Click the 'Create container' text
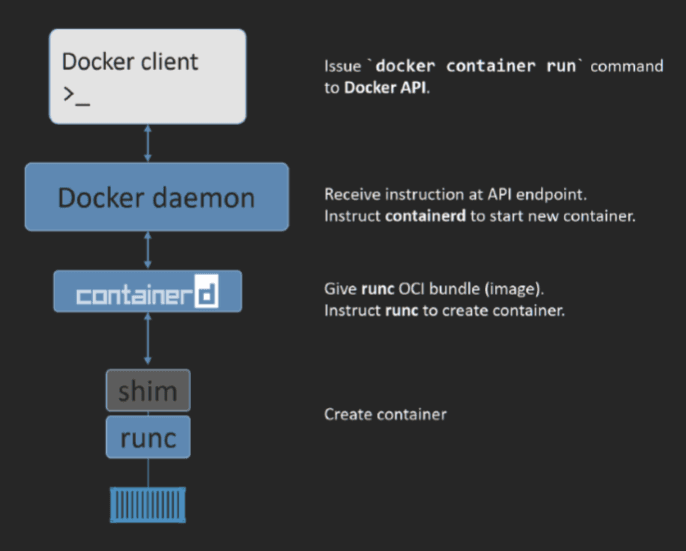Image resolution: width=686 pixels, height=551 pixels. tap(385, 414)
